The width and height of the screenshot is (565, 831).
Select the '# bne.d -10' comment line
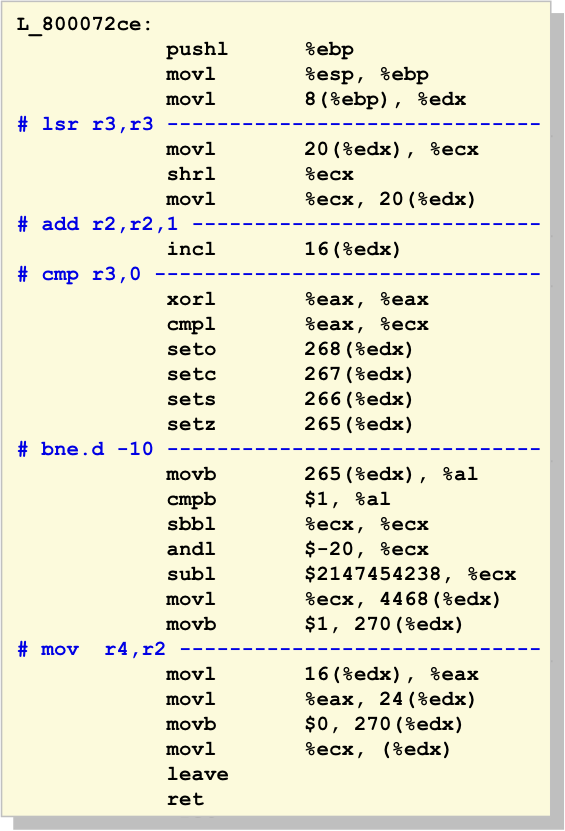(x=85, y=449)
